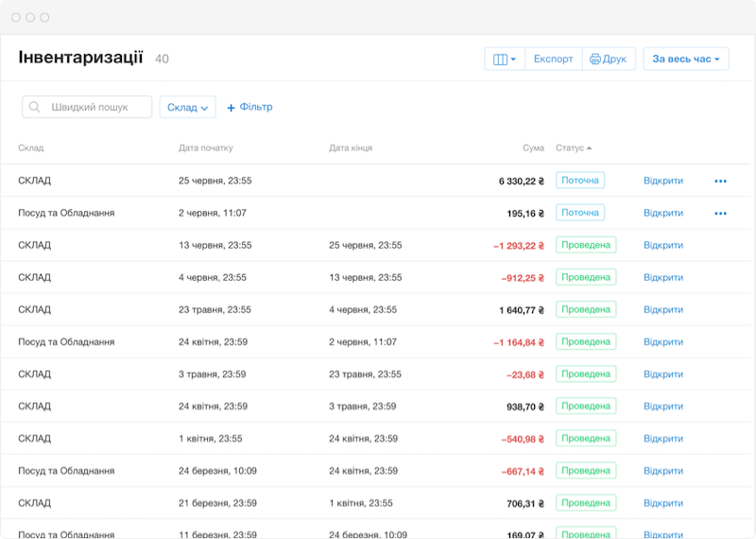Open more options for the 6 330,22 ₴ row
This screenshot has height=539, width=756.
(720, 181)
